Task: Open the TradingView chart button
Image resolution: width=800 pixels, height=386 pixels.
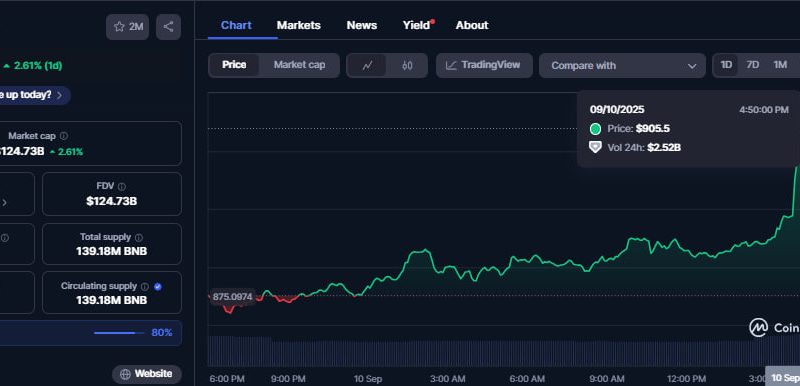Action: 484,66
